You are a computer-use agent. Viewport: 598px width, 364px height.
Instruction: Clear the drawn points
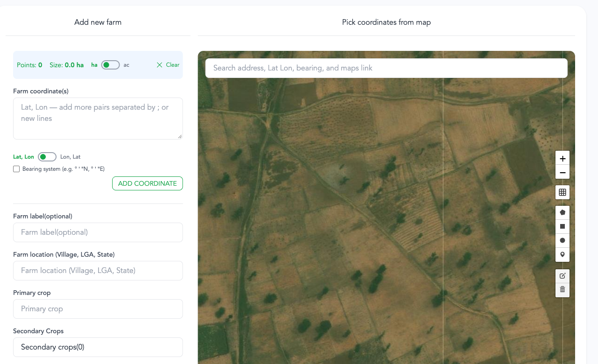click(x=168, y=65)
